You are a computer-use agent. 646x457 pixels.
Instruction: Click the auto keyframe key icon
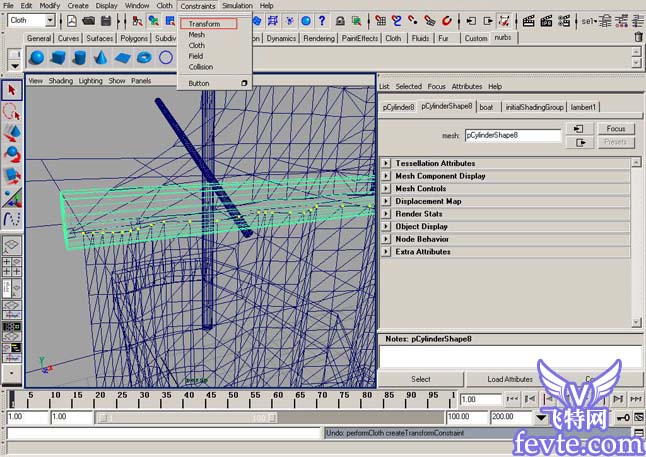tap(623, 418)
